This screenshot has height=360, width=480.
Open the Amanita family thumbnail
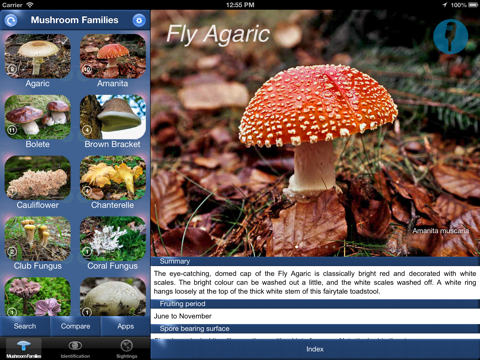click(x=113, y=56)
